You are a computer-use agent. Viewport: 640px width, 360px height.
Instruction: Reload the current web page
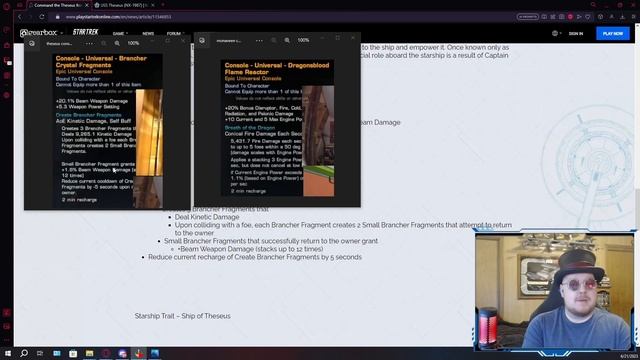(x=42, y=17)
